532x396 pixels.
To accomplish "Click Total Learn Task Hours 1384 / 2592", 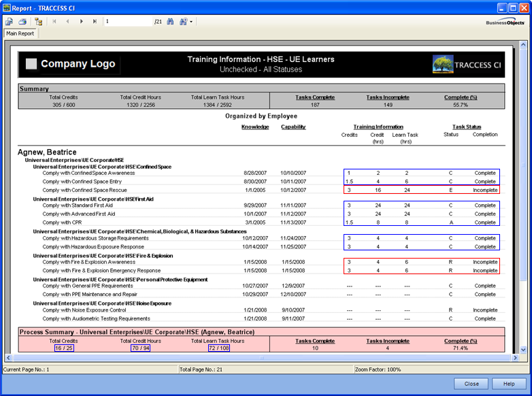I will coord(218,105).
